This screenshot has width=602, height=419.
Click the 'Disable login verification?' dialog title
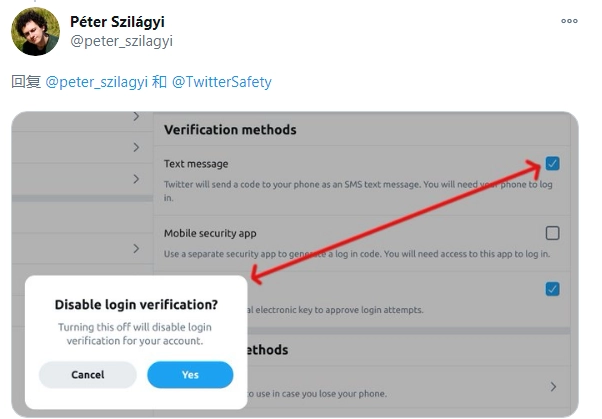coord(136,305)
